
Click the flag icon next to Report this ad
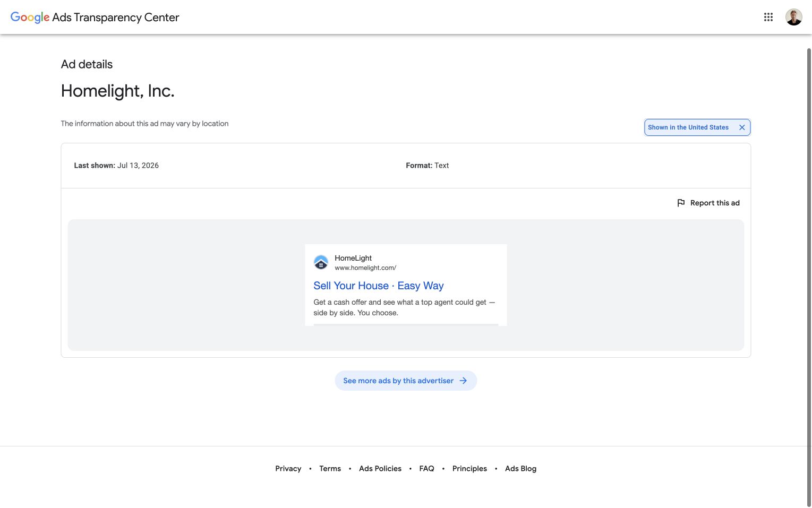click(681, 203)
